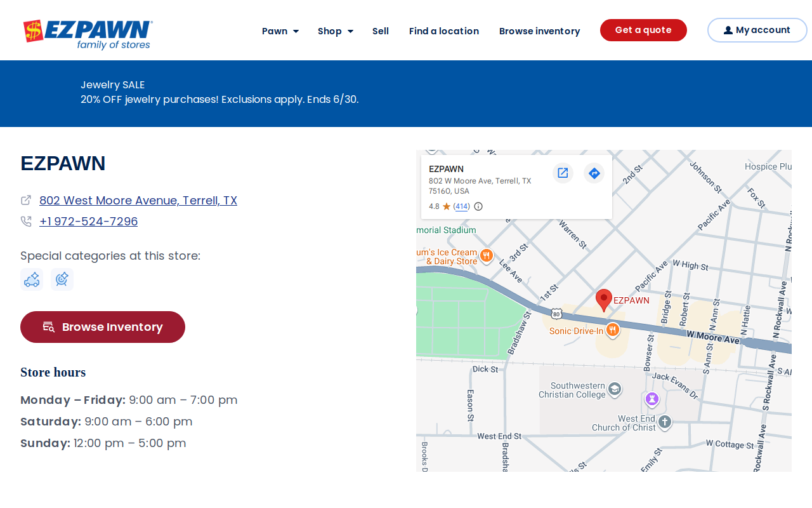The width and height of the screenshot is (812, 508).
Task: Open the map's view larger map icon
Action: pos(563,173)
